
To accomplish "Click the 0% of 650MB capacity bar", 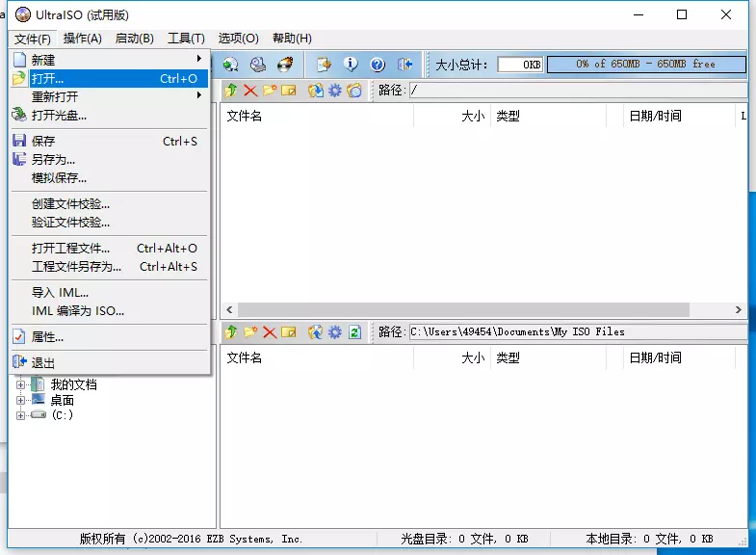I will pyautogui.click(x=646, y=65).
